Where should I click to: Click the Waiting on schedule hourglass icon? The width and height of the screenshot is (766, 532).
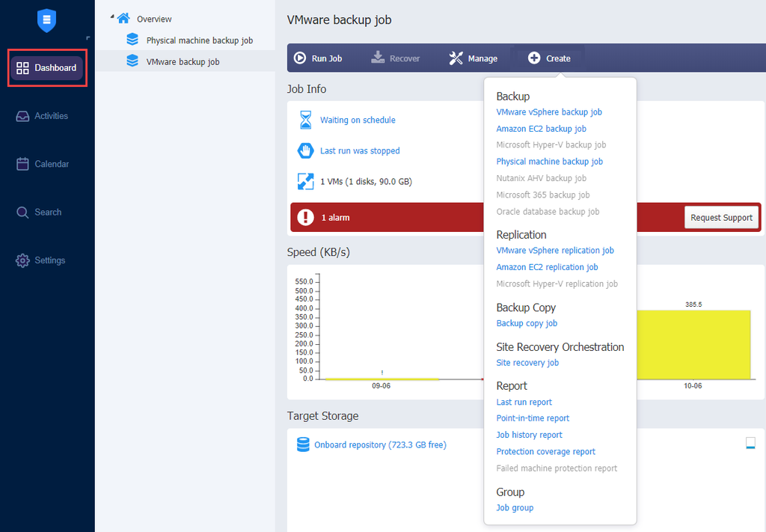[x=305, y=120]
